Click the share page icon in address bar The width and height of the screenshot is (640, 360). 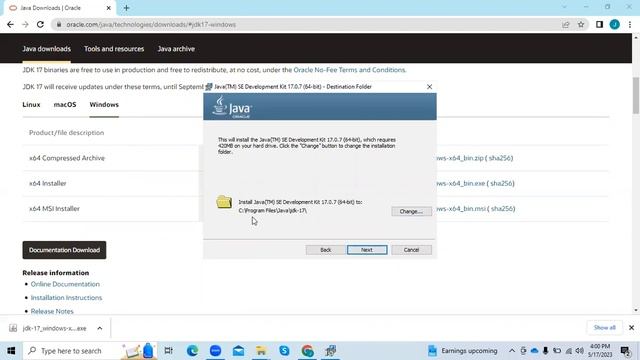[x=566, y=24]
